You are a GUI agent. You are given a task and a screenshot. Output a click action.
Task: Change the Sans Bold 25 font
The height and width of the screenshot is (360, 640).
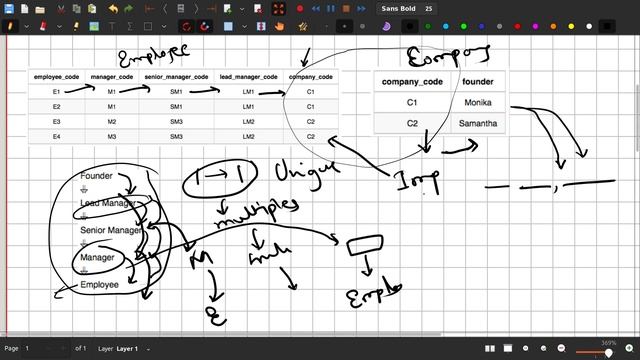pyautogui.click(x=406, y=9)
